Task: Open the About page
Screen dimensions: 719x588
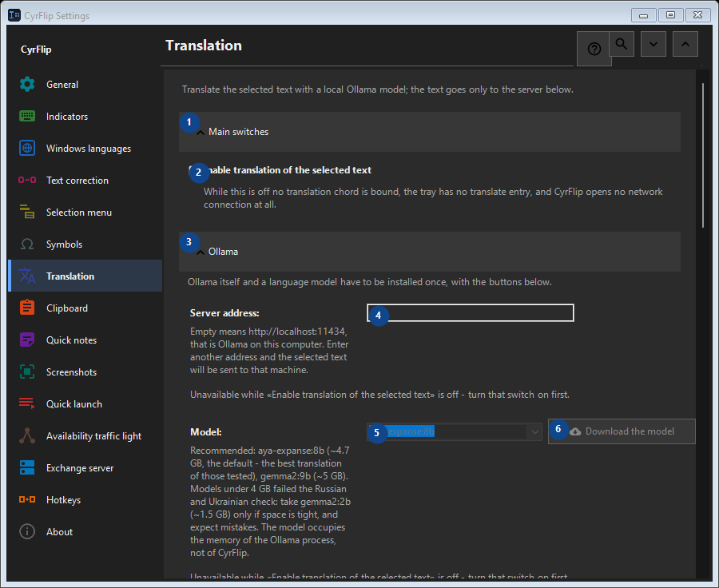Action: point(85,531)
